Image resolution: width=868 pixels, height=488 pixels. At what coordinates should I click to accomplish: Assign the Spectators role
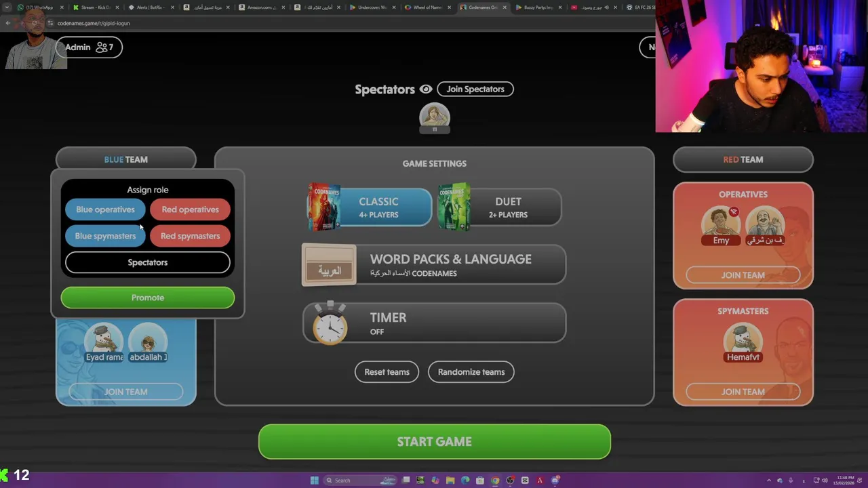tap(148, 262)
